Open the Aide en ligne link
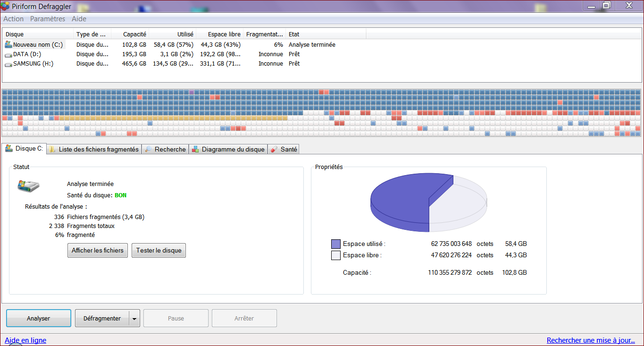This screenshot has height=346, width=644. pyautogui.click(x=25, y=340)
